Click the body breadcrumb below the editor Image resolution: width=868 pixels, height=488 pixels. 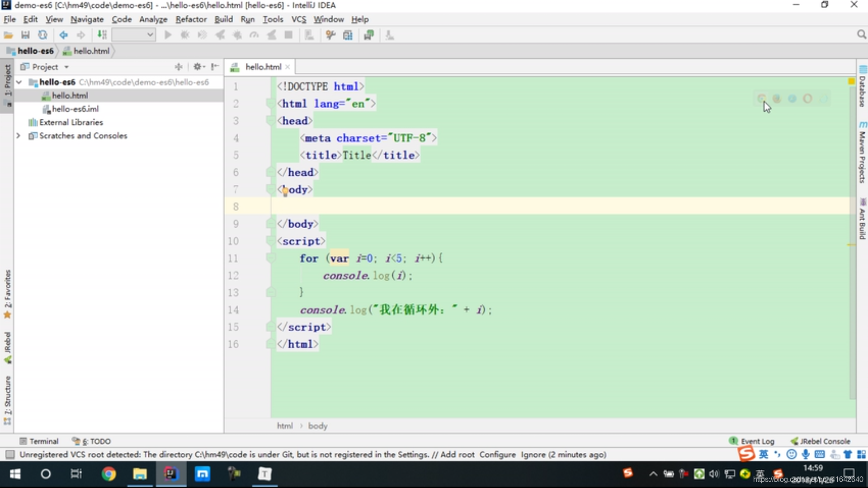click(x=317, y=426)
